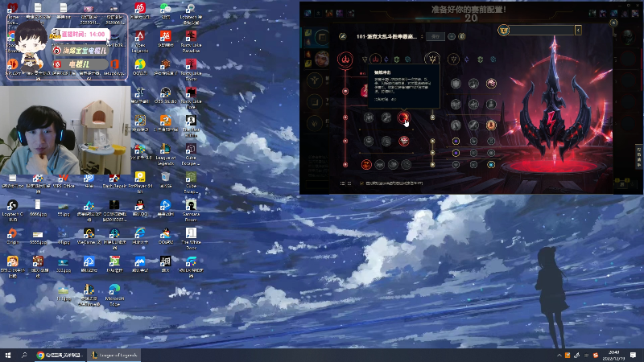Delete the rune page with trash icon

pos(461,36)
